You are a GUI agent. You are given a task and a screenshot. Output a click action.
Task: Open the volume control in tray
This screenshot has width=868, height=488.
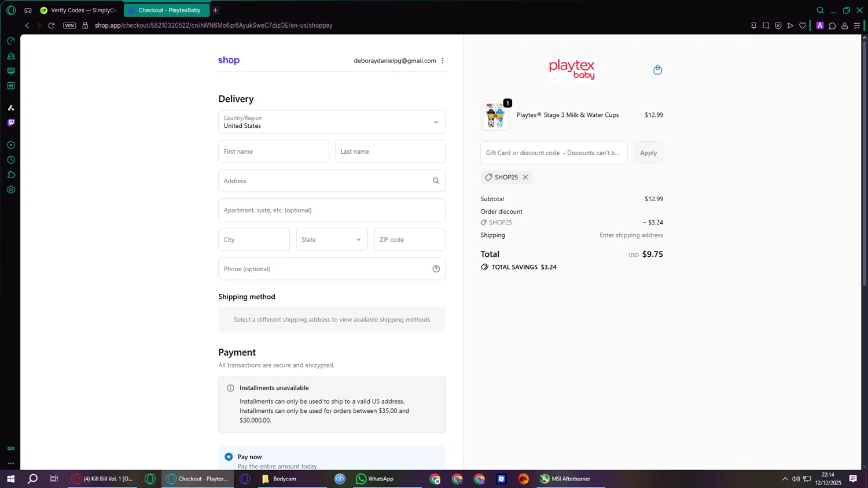pyautogui.click(x=796, y=479)
